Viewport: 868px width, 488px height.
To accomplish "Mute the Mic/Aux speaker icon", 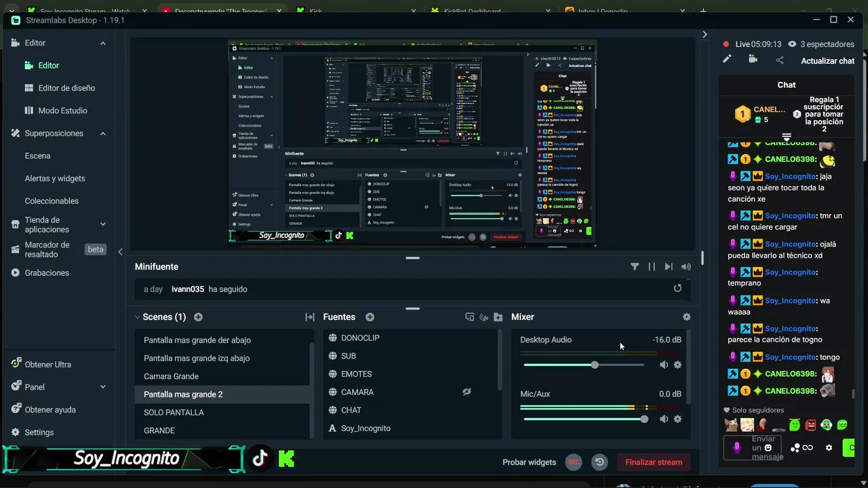I will 664,419.
